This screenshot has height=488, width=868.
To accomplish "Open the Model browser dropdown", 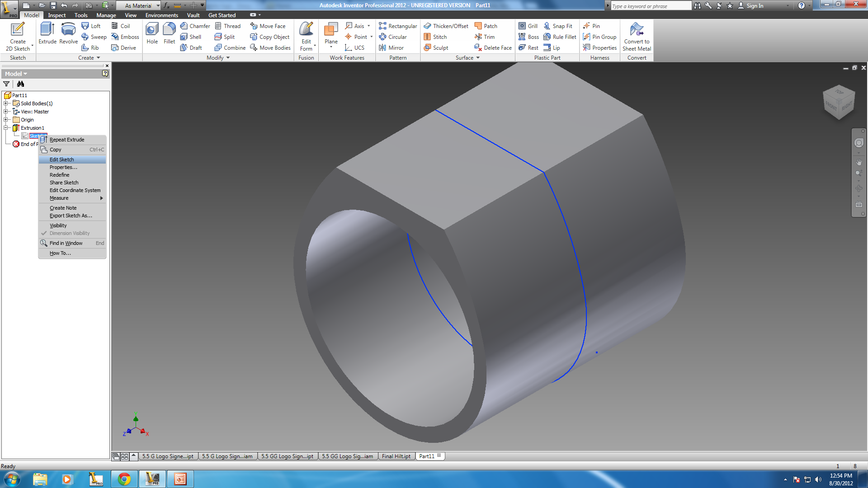I will point(16,74).
